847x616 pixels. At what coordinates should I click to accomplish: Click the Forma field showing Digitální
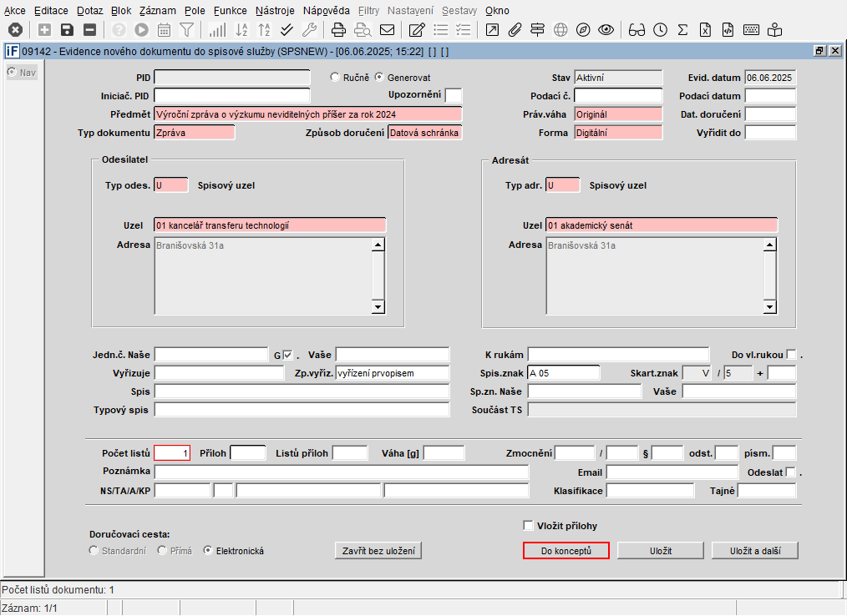tap(618, 132)
